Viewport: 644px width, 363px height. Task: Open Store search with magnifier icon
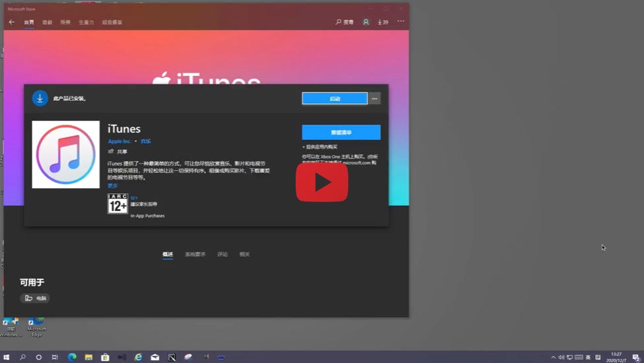[x=344, y=22]
